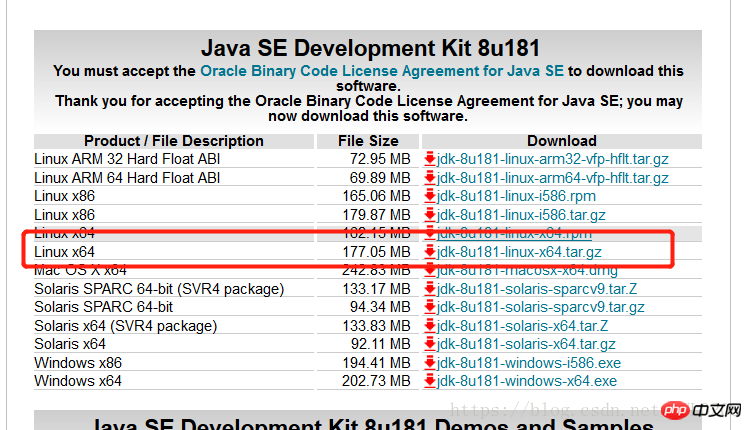Click download arrow icon for linux-x64.tar.gz
This screenshot has width=752, height=430.
point(430,252)
